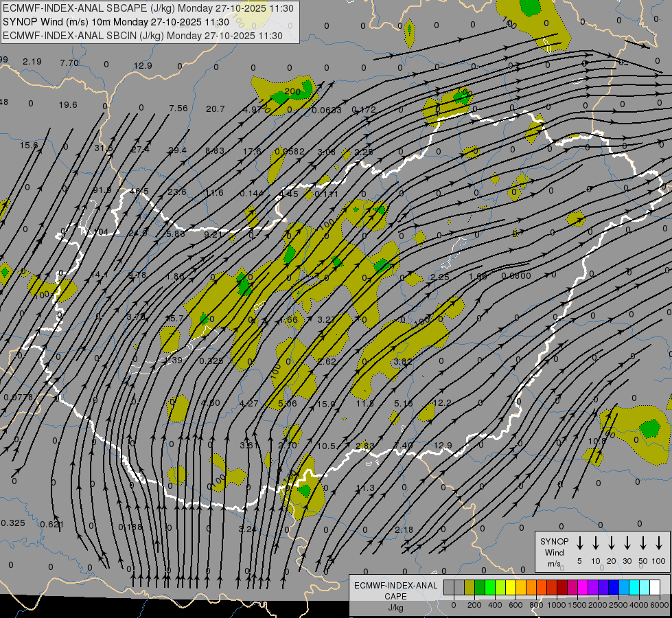This screenshot has width=672, height=618.
Task: Click the map value 29.4
Action: coord(177,150)
